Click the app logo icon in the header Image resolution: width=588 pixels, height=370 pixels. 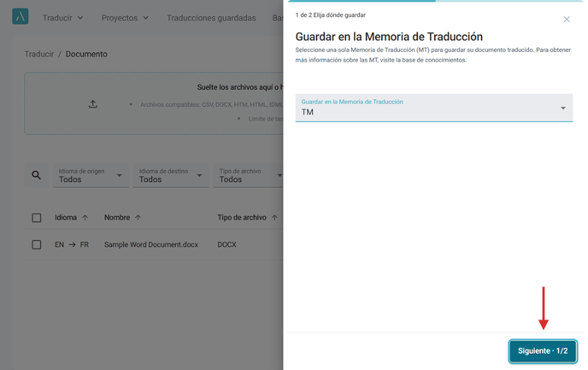coord(21,16)
